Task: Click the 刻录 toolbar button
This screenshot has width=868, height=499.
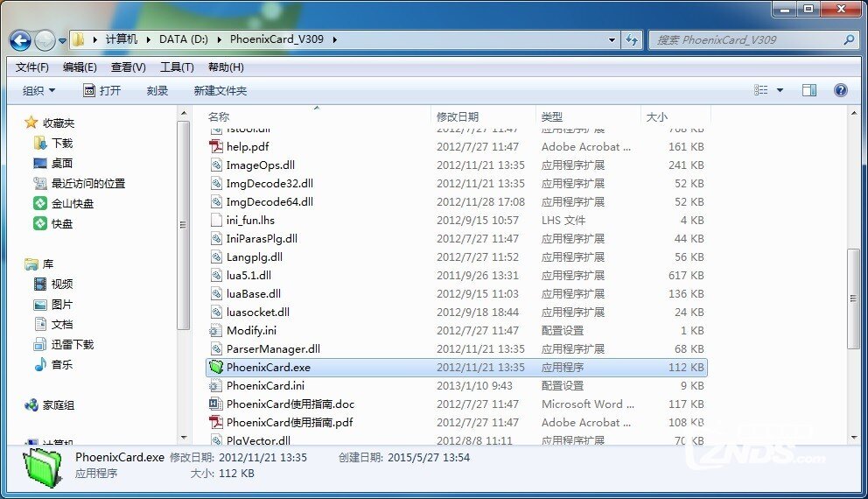Action: pyautogui.click(x=157, y=90)
